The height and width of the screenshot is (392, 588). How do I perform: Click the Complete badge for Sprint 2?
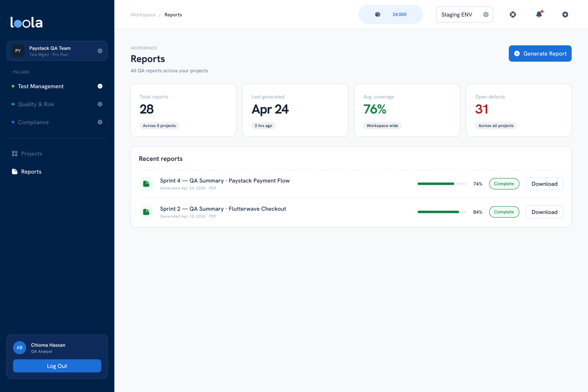(504, 212)
